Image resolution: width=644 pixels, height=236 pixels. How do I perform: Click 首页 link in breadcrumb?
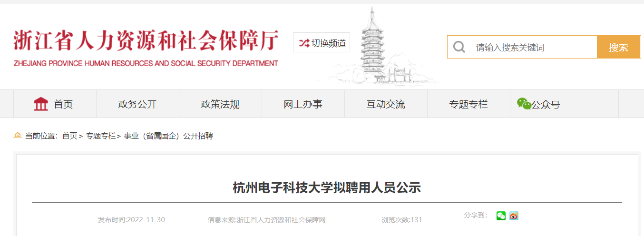pos(69,136)
